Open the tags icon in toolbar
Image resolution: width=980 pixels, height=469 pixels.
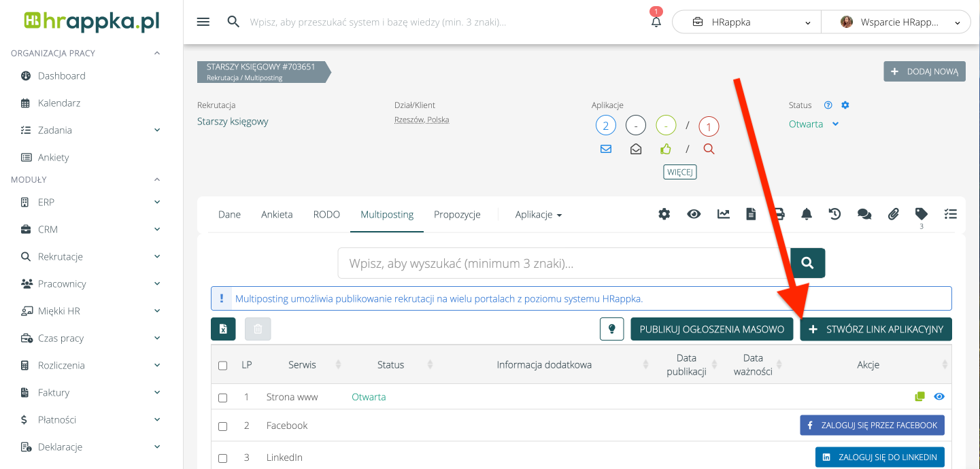click(922, 213)
